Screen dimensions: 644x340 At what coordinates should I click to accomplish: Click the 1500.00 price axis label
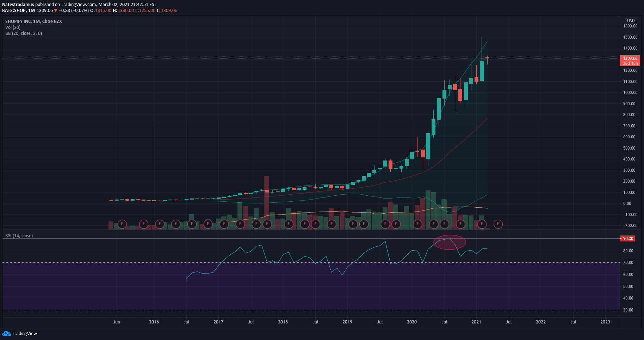[x=630, y=37]
